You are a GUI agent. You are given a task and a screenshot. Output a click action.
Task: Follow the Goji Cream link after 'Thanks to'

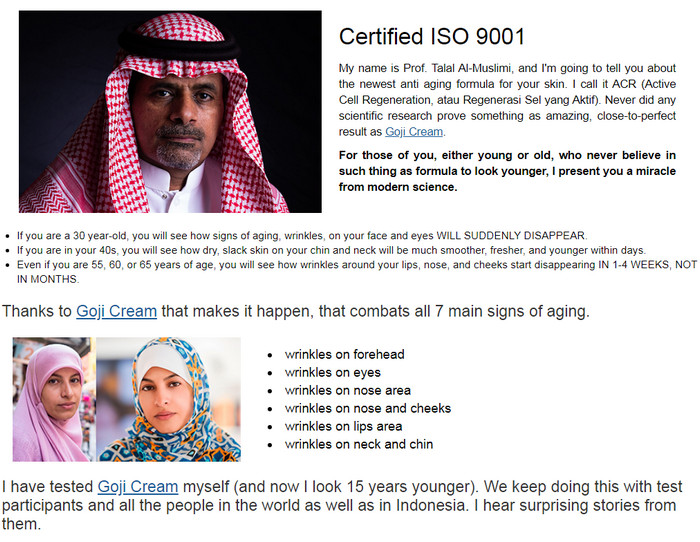[116, 311]
